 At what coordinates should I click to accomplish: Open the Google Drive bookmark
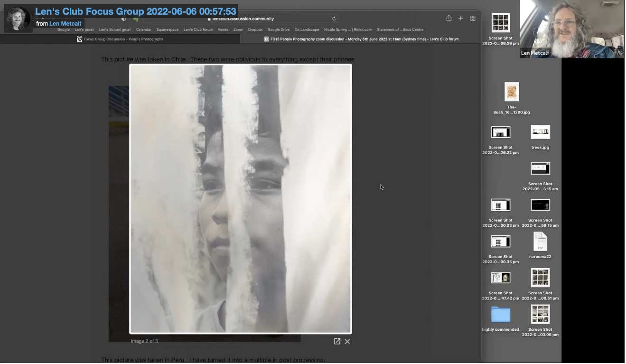pyautogui.click(x=279, y=29)
